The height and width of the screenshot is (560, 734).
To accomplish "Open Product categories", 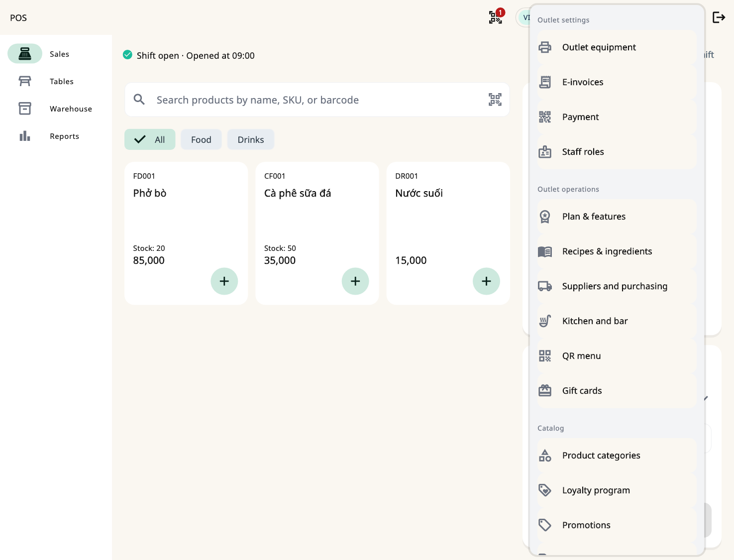I will click(x=617, y=455).
